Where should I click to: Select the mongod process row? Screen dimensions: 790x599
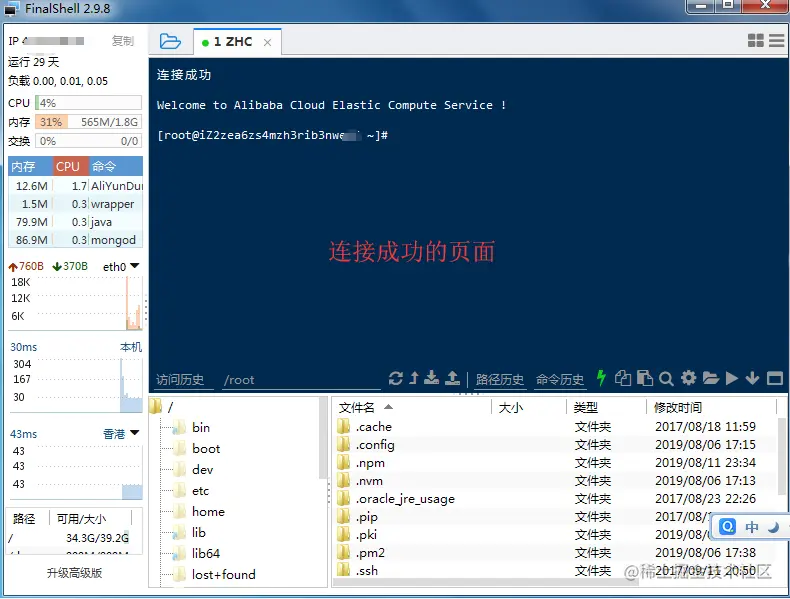click(76, 240)
